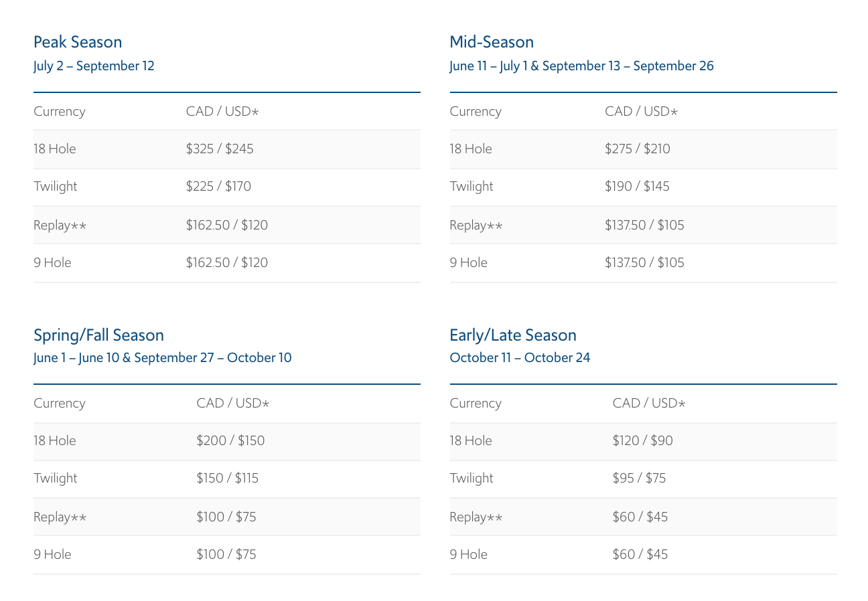Click the Spring/Fall Season heading

point(98,335)
